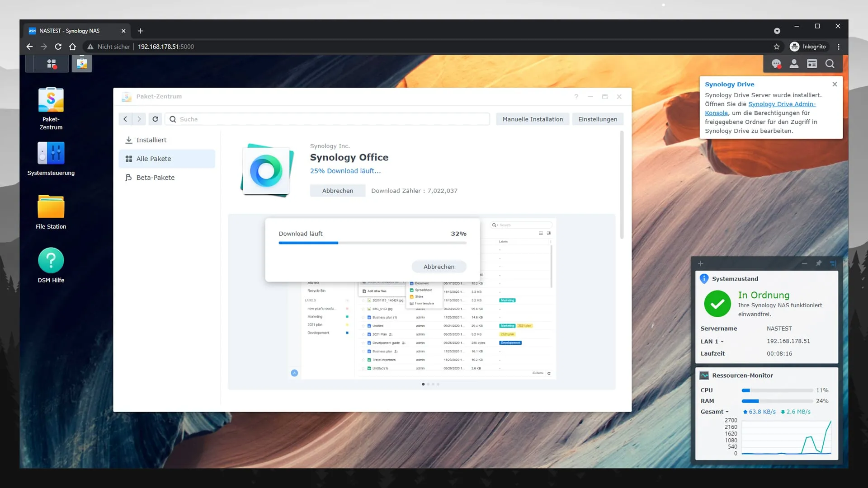This screenshot has height=488, width=868.
Task: Click the network traffic graph
Action: [786, 437]
